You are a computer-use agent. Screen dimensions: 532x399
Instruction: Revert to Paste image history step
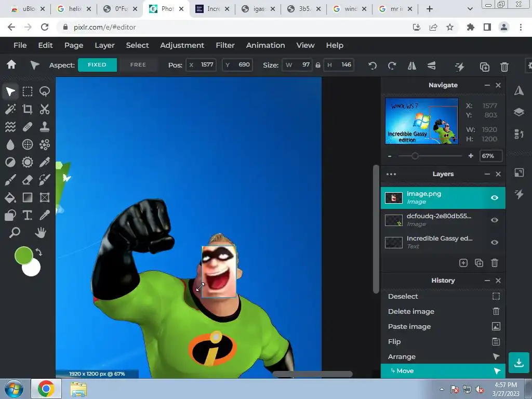click(x=443, y=326)
